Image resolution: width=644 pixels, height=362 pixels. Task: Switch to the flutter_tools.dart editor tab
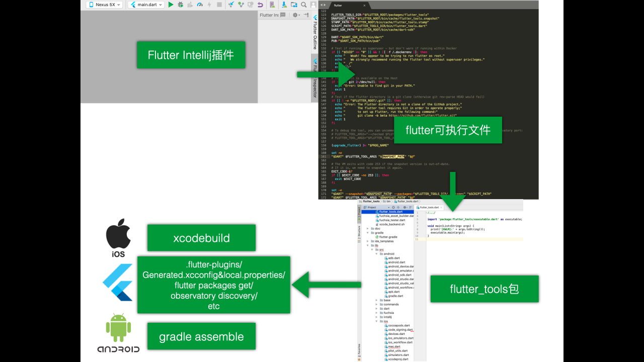coord(427,207)
